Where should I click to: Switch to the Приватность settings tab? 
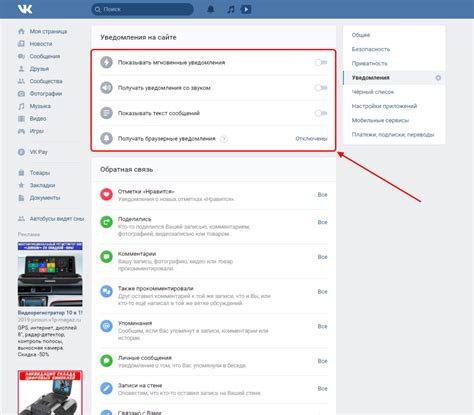[x=369, y=63]
